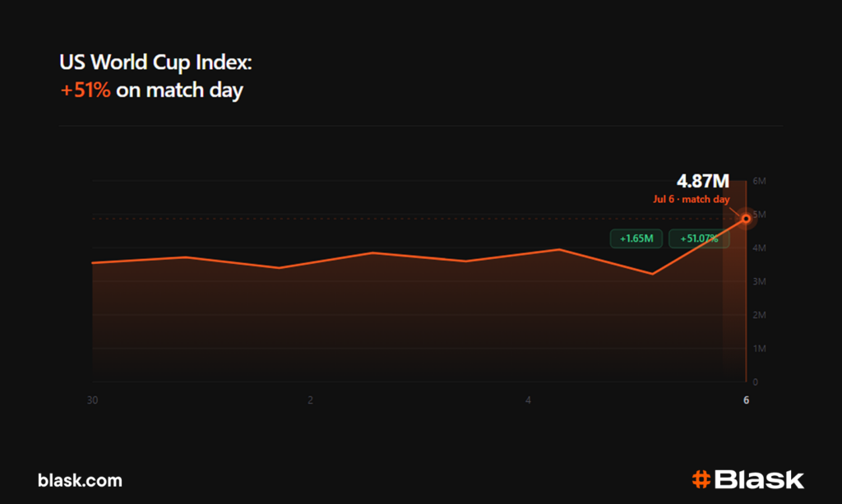842x504 pixels.
Task: Click the 1M y-axis label
Action: [x=759, y=349]
